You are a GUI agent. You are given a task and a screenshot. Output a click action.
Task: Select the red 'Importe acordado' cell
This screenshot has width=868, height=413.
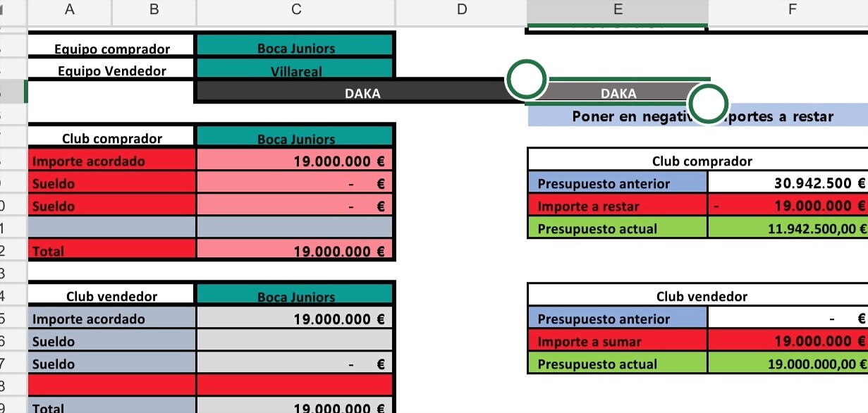(112, 160)
